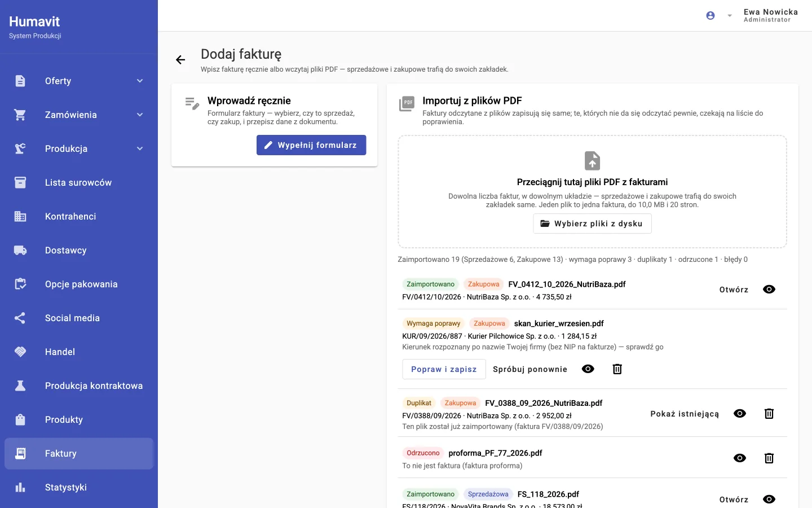Viewport: 812px width, 508px height.
Task: Click the Sprzedażowa badge on FS_118_2026.pdf
Action: pyautogui.click(x=488, y=494)
